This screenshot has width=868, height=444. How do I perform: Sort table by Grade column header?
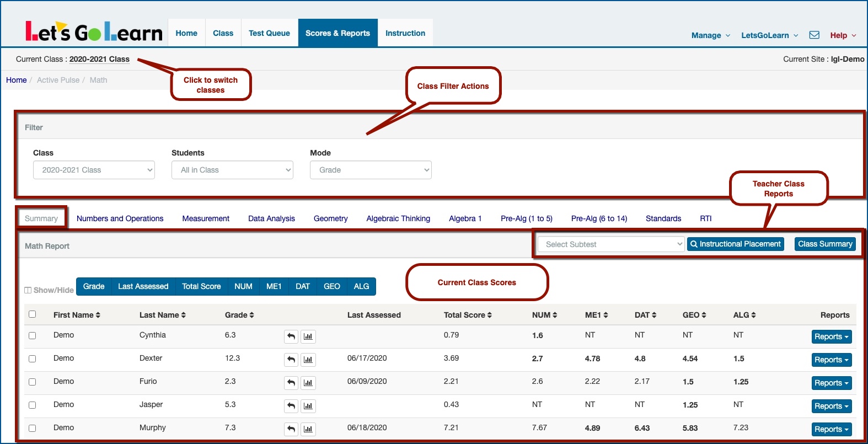point(239,315)
